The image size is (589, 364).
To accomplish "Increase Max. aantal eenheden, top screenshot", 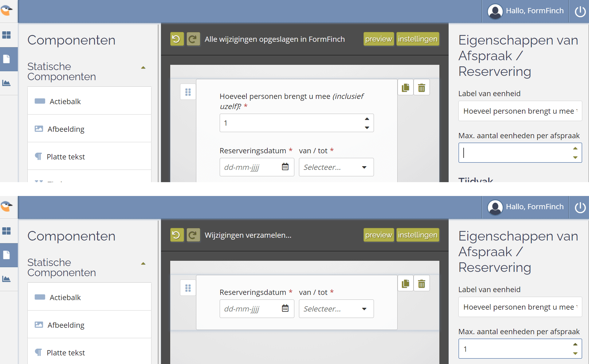I will coord(575,148).
